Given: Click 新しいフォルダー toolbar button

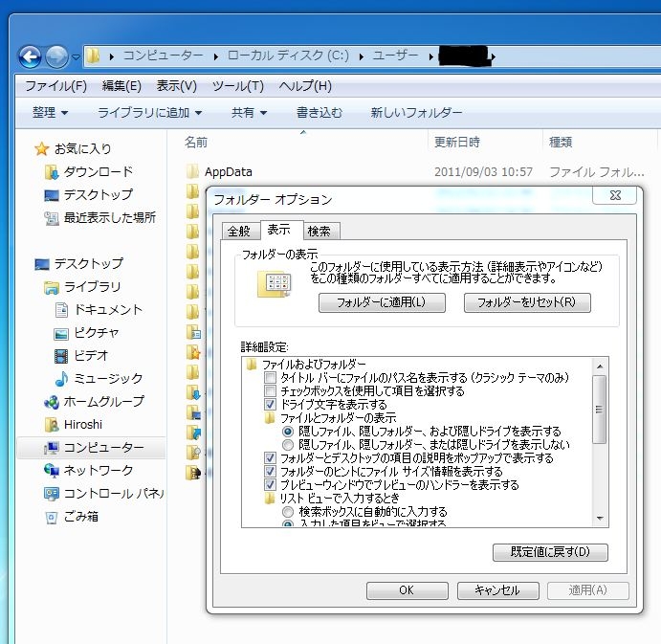Looking at the screenshot, I should tap(416, 113).
